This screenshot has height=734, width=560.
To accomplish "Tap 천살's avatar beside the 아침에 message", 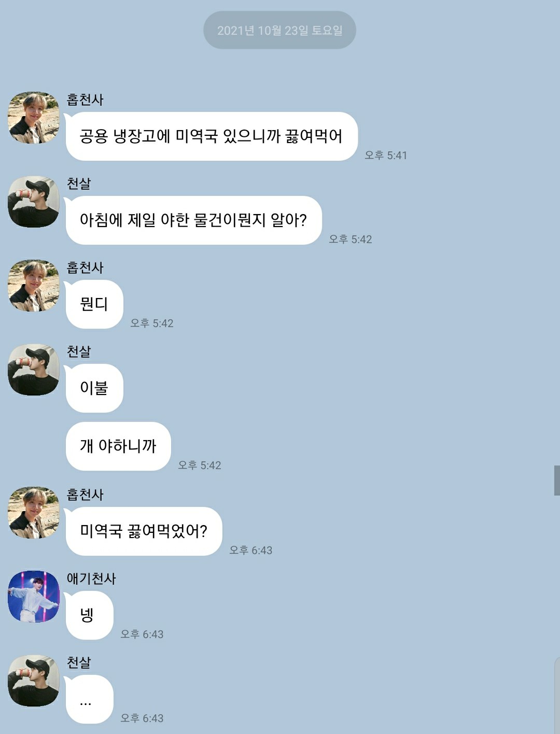I will coord(34,202).
